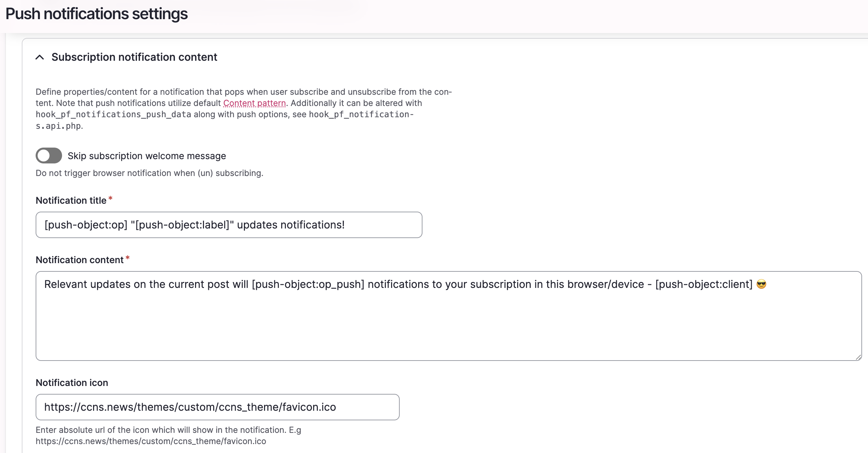The width and height of the screenshot is (868, 453).
Task: Toggle the Skip subscription welcome message switch
Action: click(x=49, y=156)
